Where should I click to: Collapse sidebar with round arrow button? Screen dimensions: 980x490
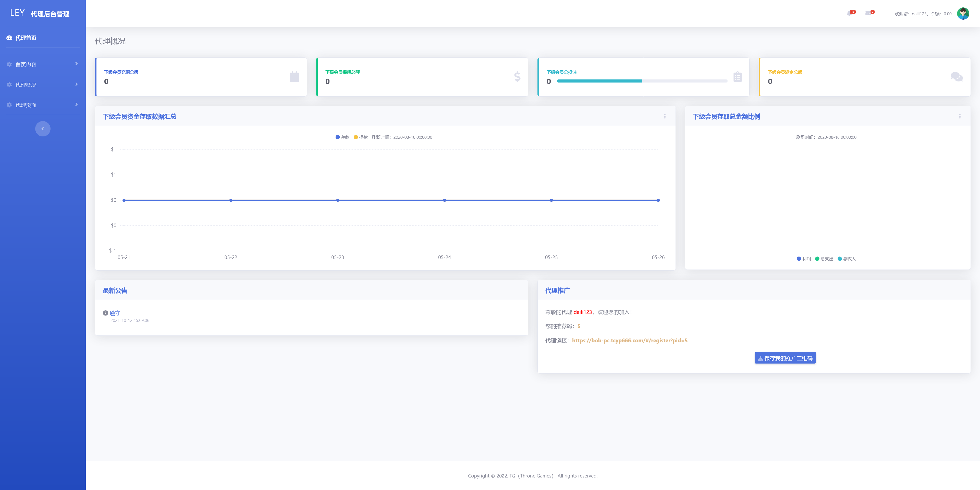pyautogui.click(x=43, y=129)
